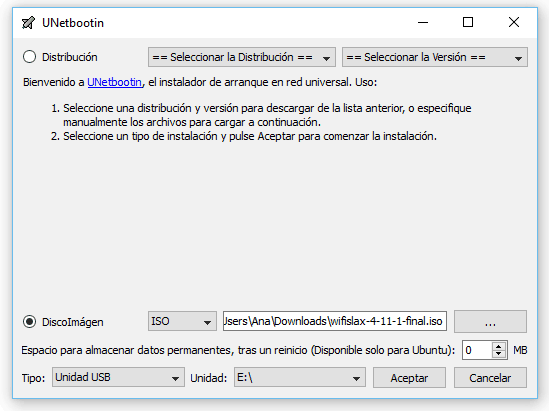
Task: Click the browse button with three dots
Action: pos(490,321)
